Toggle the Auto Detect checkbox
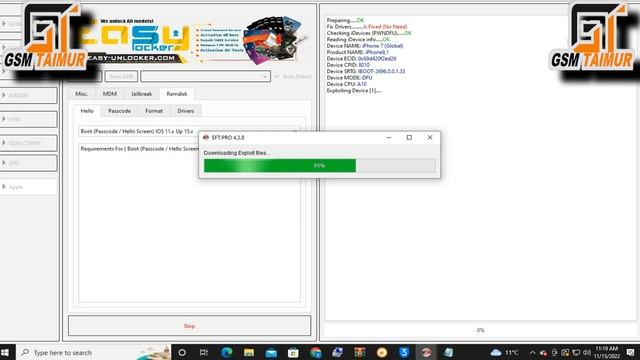Image resolution: width=640 pixels, height=360 pixels. click(x=277, y=76)
